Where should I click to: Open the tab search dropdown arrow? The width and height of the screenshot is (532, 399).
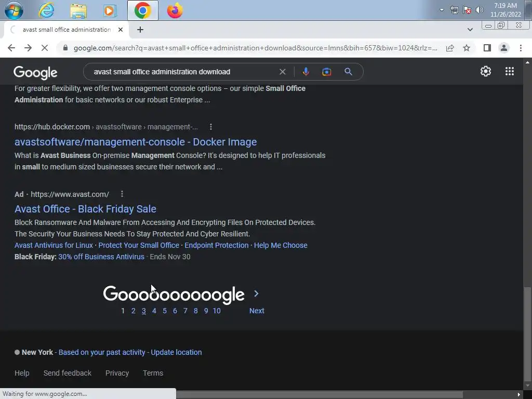tap(470, 30)
